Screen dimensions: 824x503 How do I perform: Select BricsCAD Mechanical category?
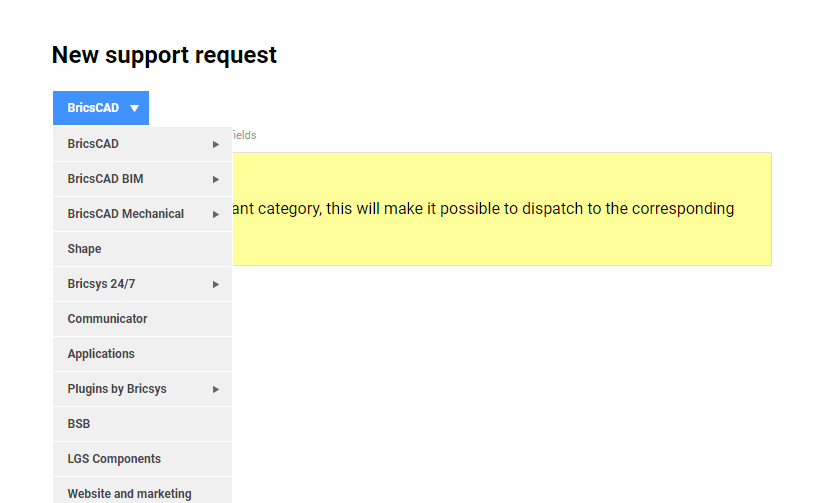coord(125,214)
